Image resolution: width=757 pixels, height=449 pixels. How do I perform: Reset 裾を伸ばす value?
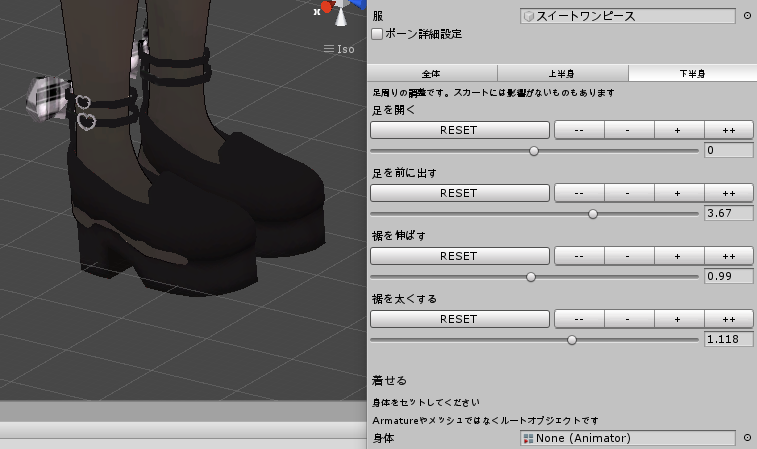pyautogui.click(x=460, y=256)
